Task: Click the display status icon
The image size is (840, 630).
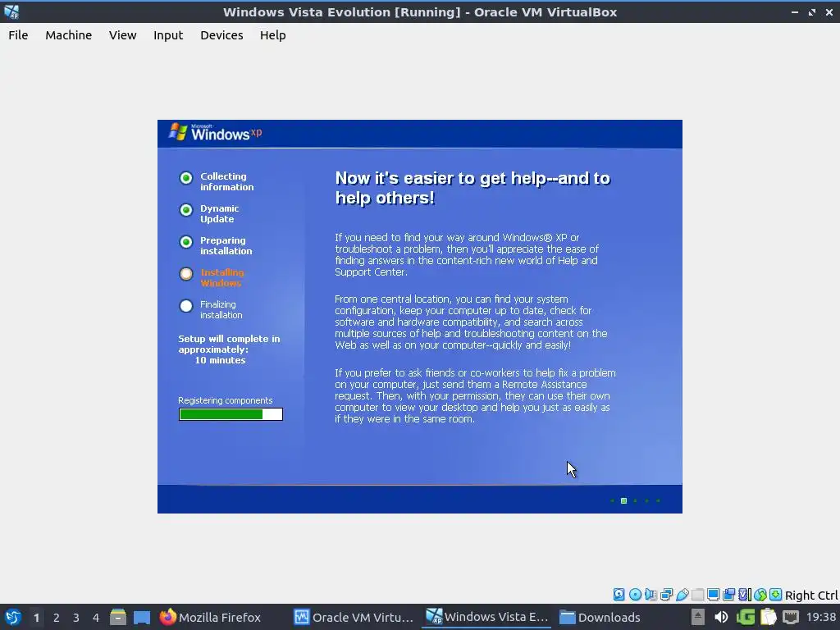Action: coord(713,594)
